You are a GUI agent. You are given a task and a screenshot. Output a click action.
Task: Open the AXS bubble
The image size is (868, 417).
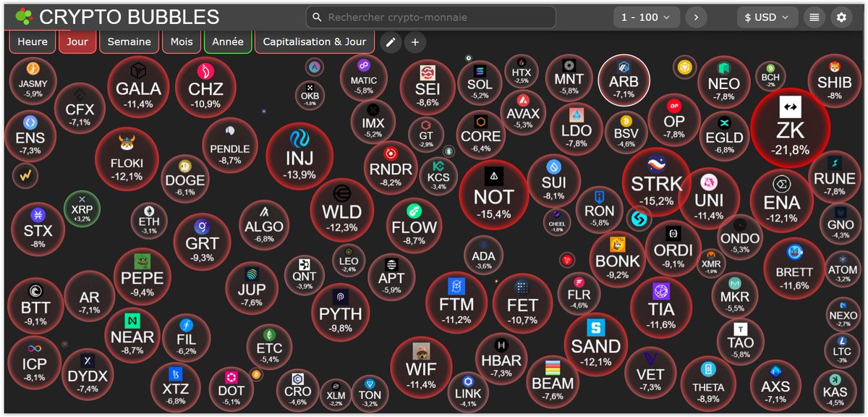(775, 385)
